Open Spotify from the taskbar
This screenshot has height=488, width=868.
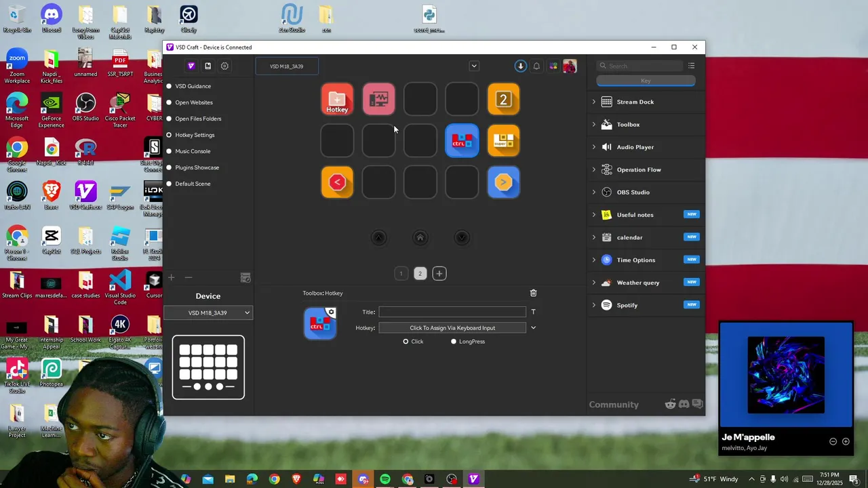pos(385,479)
